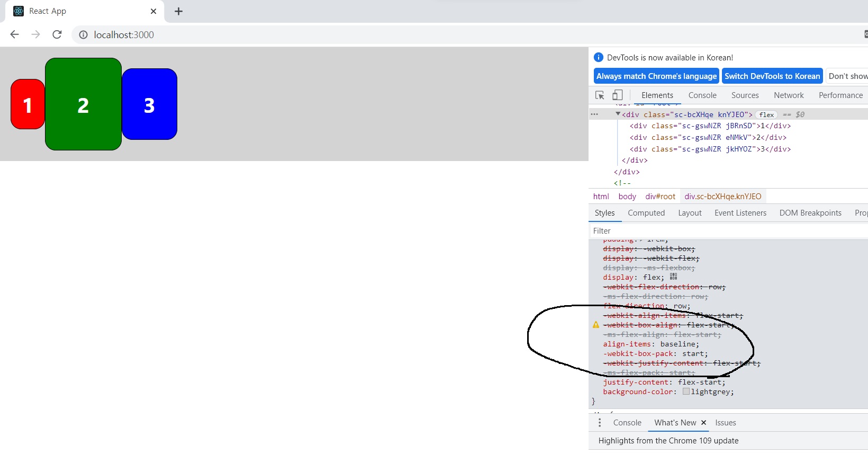The height and width of the screenshot is (454, 868).
Task: Click the browser back arrow
Action: [14, 34]
